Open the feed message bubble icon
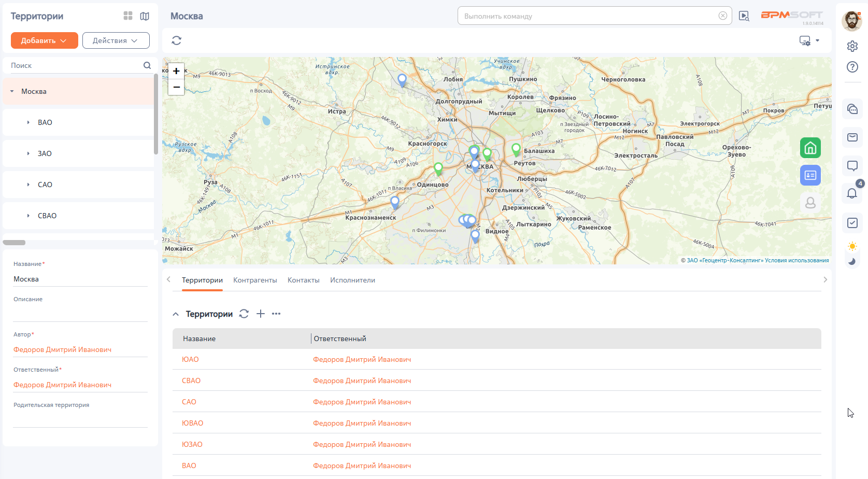The width and height of the screenshot is (868, 479). pos(852,166)
